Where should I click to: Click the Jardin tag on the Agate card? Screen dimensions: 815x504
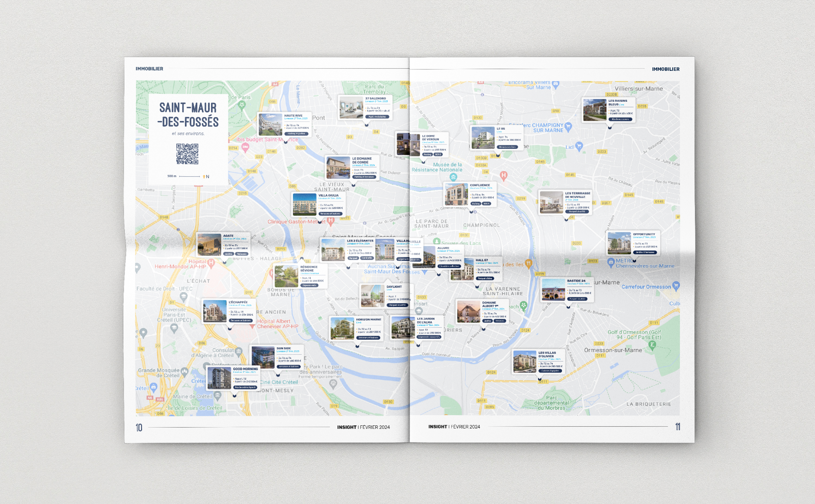point(228,254)
